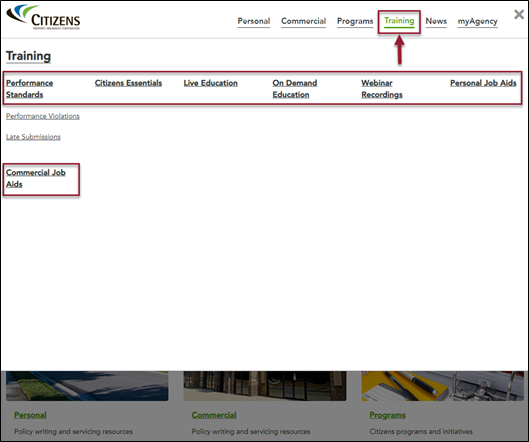Open the News menu
Image resolution: width=529 pixels, height=442 pixels.
[436, 21]
